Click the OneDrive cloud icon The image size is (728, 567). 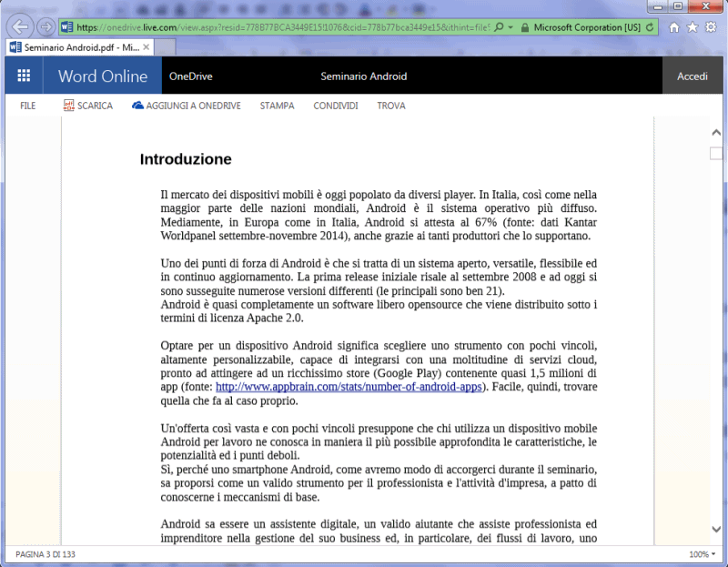coord(137,106)
